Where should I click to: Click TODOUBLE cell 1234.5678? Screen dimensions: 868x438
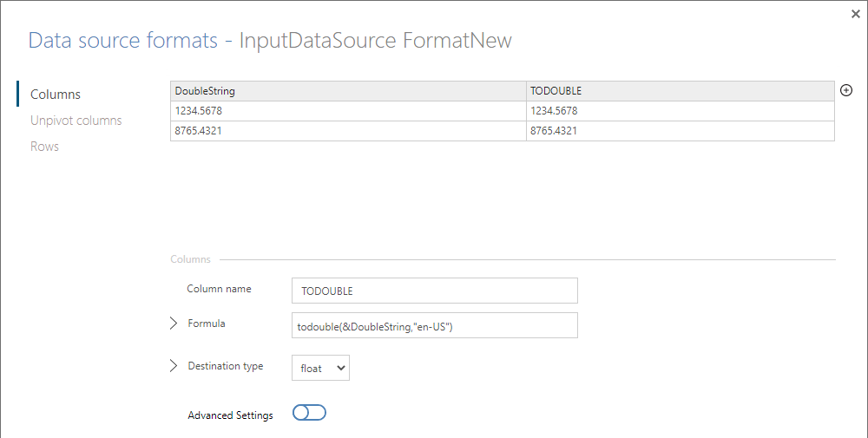point(681,111)
